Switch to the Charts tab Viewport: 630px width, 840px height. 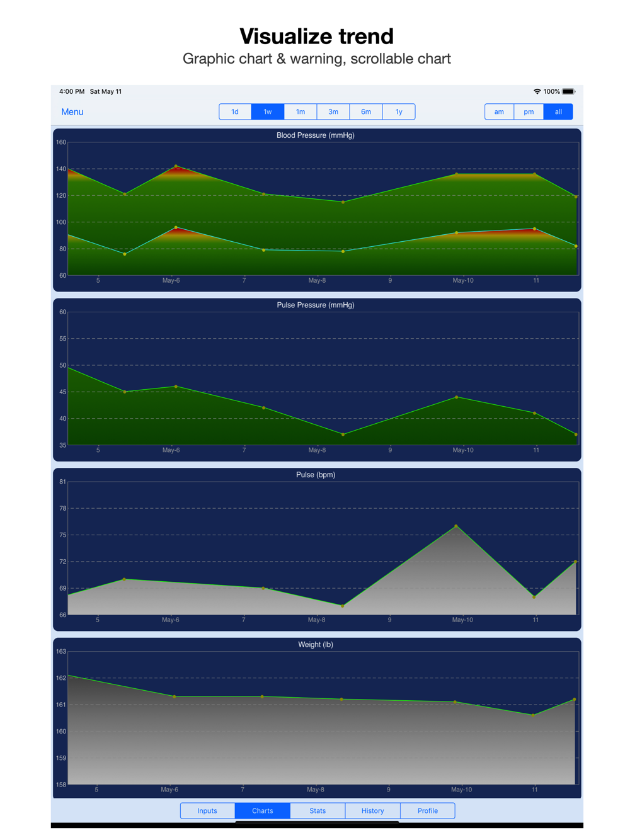263,810
